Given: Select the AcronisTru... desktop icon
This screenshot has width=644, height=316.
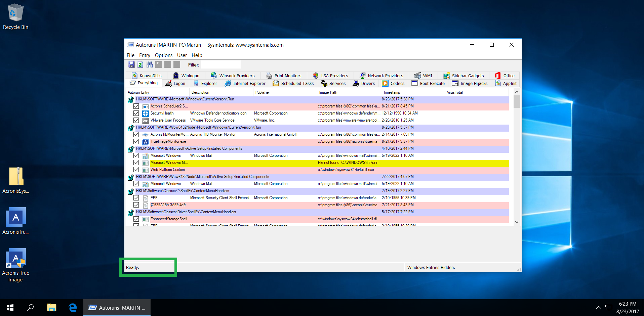Looking at the screenshot, I should pos(15,221).
